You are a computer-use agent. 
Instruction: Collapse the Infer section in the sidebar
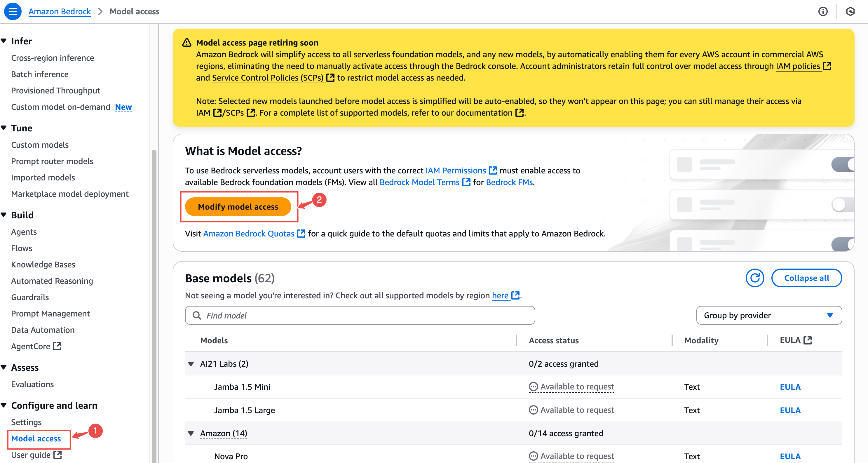pyautogui.click(x=4, y=41)
